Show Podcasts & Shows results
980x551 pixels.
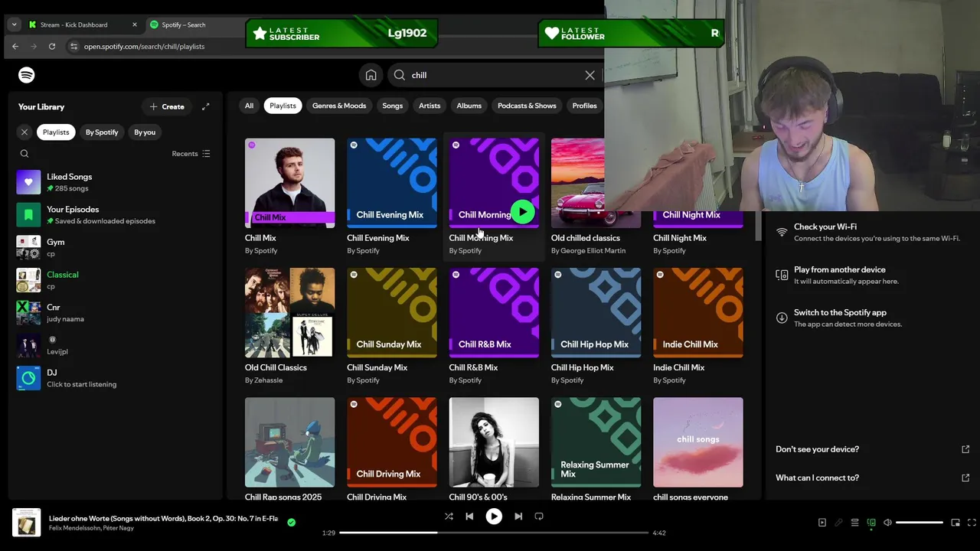click(527, 106)
